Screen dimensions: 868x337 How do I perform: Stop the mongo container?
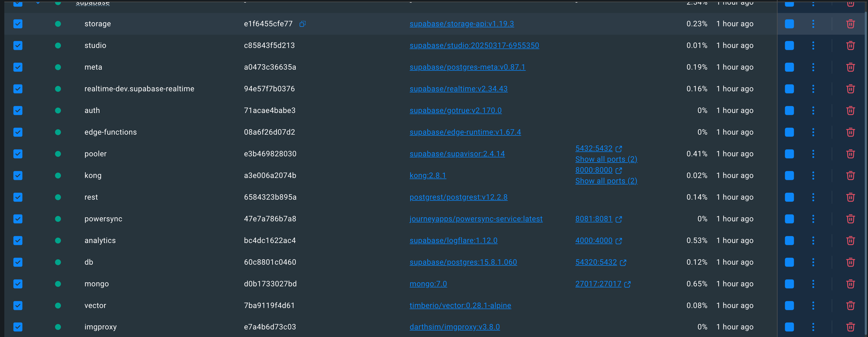click(x=789, y=284)
